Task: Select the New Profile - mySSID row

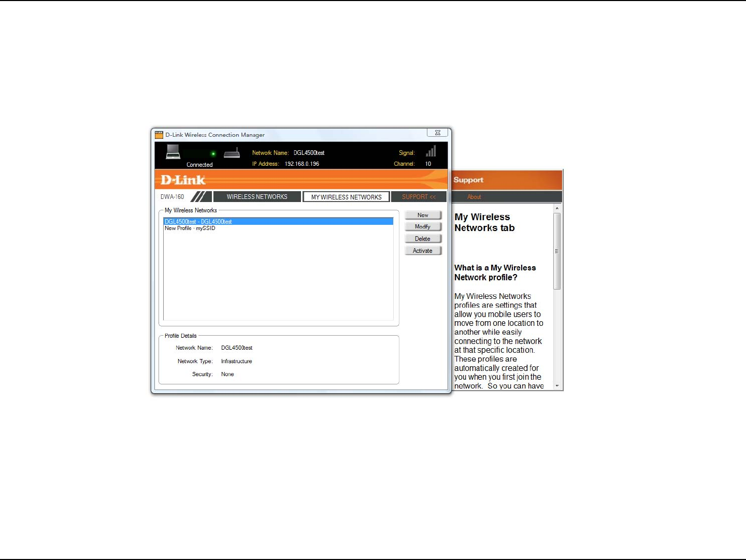Action: [x=278, y=228]
